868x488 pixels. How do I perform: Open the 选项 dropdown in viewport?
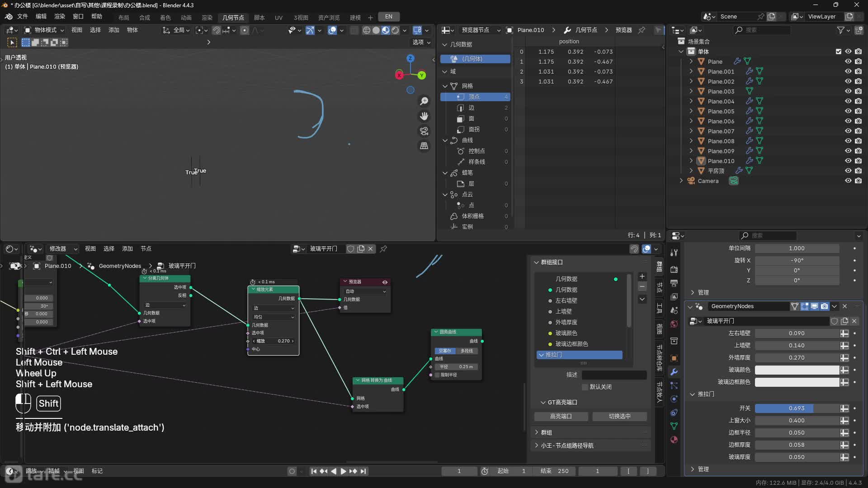(421, 42)
